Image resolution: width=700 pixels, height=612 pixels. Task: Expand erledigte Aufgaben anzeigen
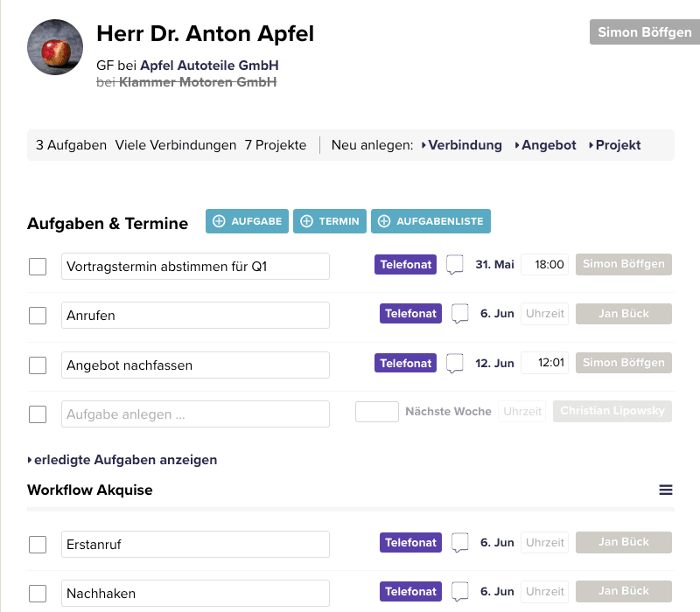point(122,460)
